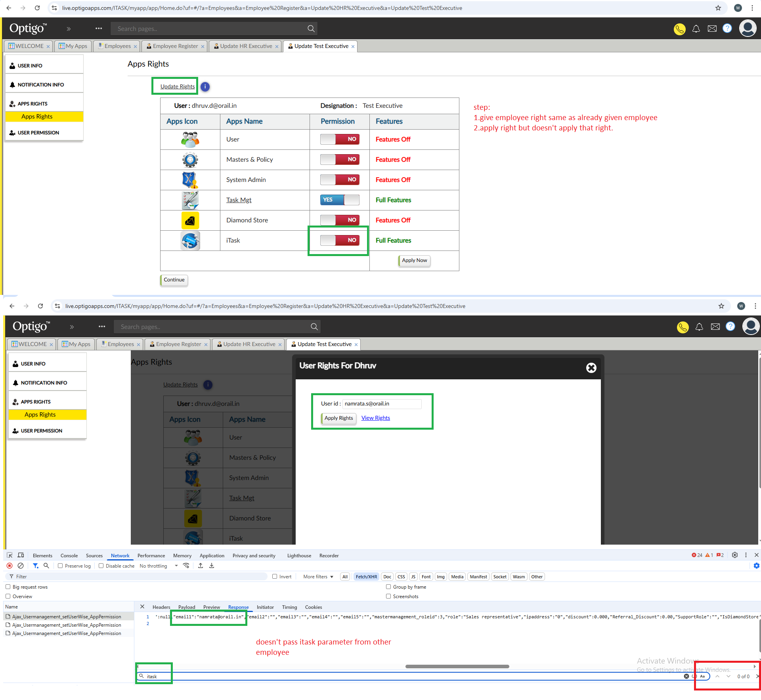This screenshot has width=761, height=700.
Task: Switch to Employee Register tab
Action: pyautogui.click(x=175, y=46)
